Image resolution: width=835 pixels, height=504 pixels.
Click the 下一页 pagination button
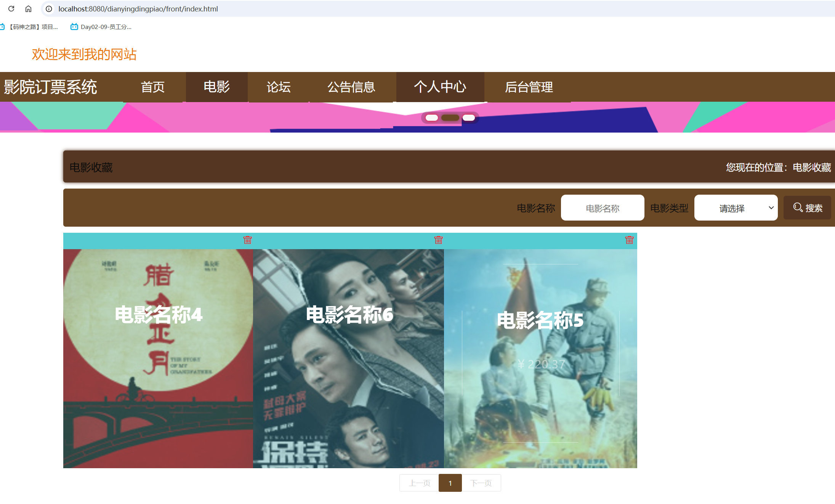click(481, 483)
